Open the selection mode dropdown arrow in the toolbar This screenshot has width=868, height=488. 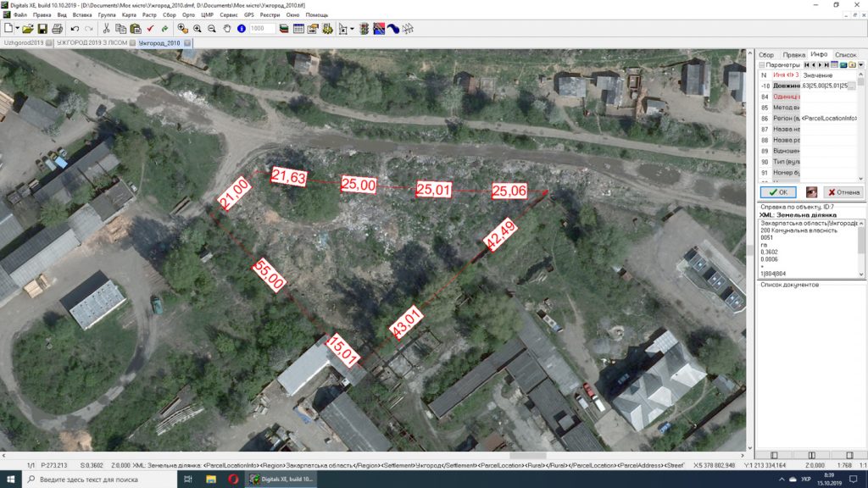pos(352,29)
